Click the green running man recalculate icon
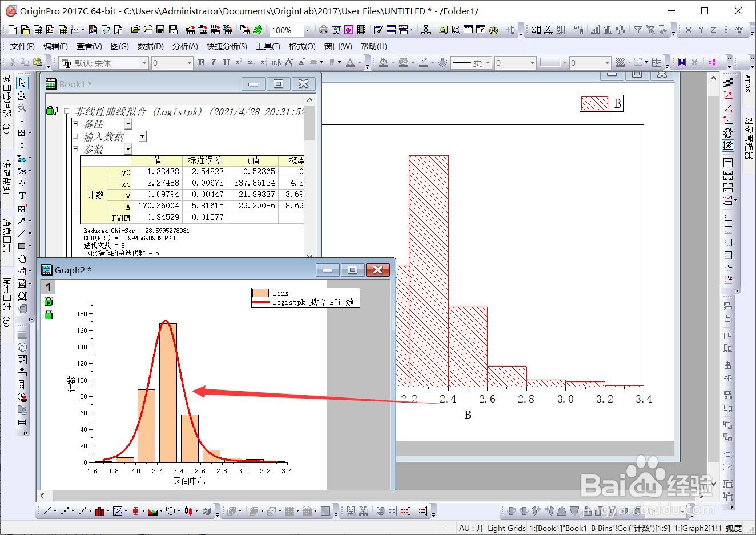 point(258,30)
